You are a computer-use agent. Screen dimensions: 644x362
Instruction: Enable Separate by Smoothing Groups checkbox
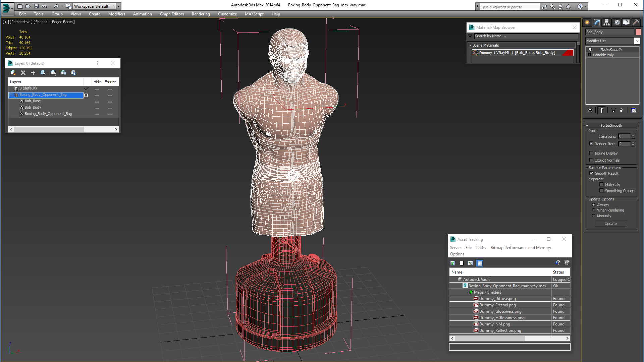pos(602,191)
